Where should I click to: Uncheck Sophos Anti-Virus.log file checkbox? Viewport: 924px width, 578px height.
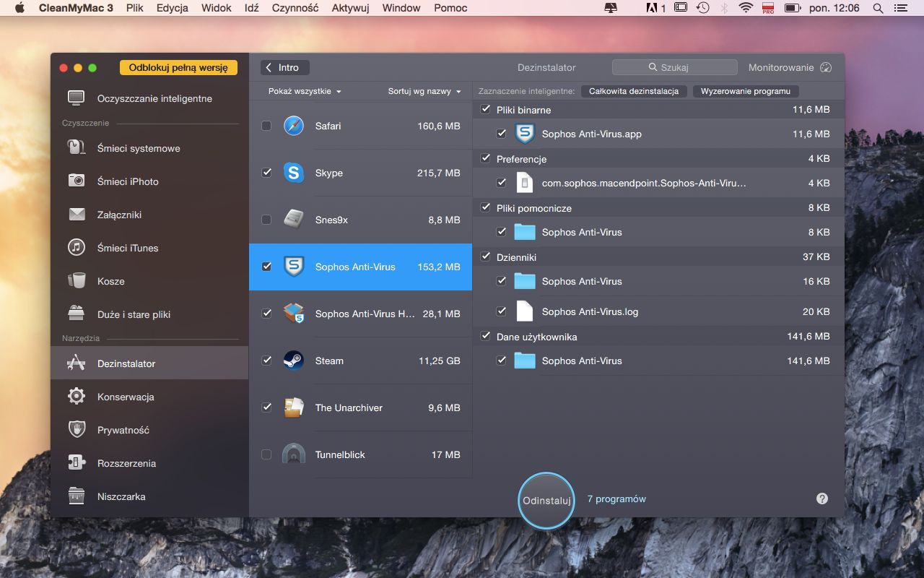pyautogui.click(x=501, y=311)
